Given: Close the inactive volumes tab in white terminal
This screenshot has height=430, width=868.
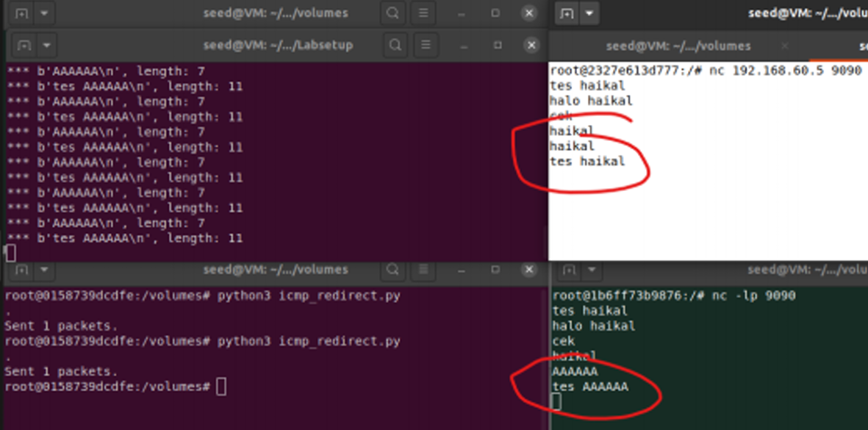Looking at the screenshot, I should 784,46.
